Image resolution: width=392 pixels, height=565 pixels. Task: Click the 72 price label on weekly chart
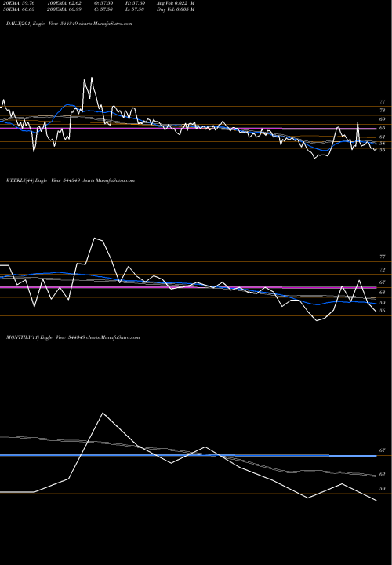click(383, 269)
